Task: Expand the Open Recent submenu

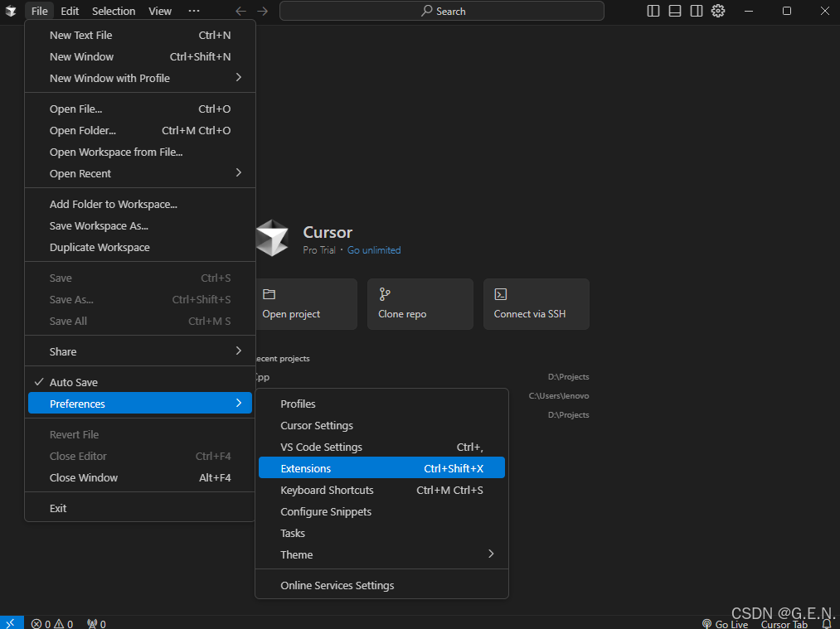Action: point(140,173)
